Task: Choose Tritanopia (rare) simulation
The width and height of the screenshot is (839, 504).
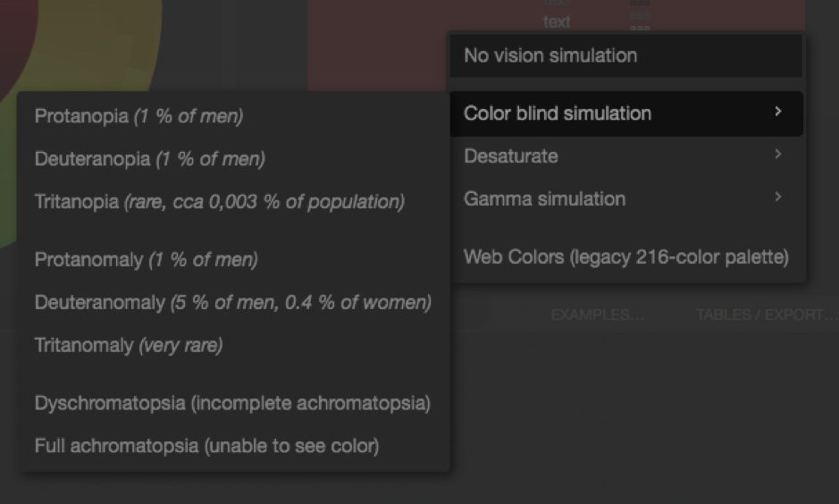Action: click(x=219, y=202)
